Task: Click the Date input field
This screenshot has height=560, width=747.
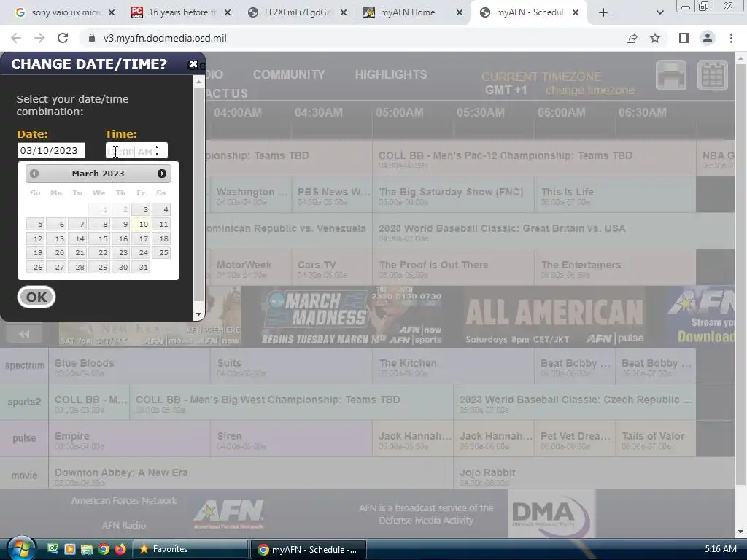Action: (51, 150)
